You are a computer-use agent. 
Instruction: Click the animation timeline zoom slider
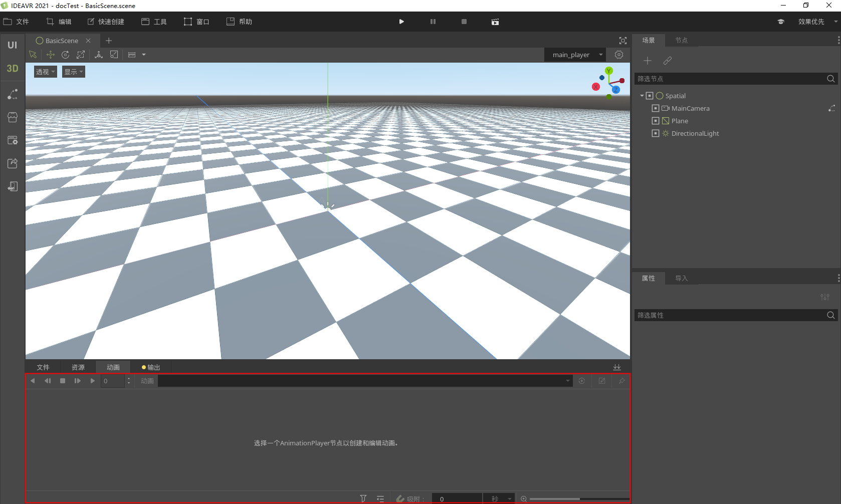tap(578, 499)
